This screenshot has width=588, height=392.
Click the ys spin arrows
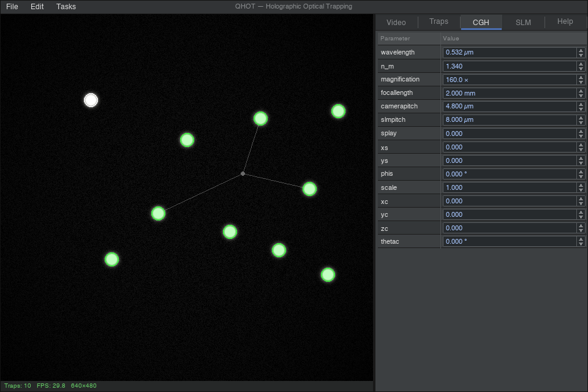[581, 160]
